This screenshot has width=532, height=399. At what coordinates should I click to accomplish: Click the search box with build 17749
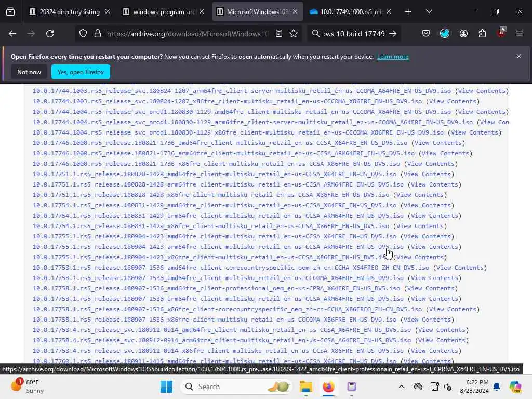(x=354, y=34)
